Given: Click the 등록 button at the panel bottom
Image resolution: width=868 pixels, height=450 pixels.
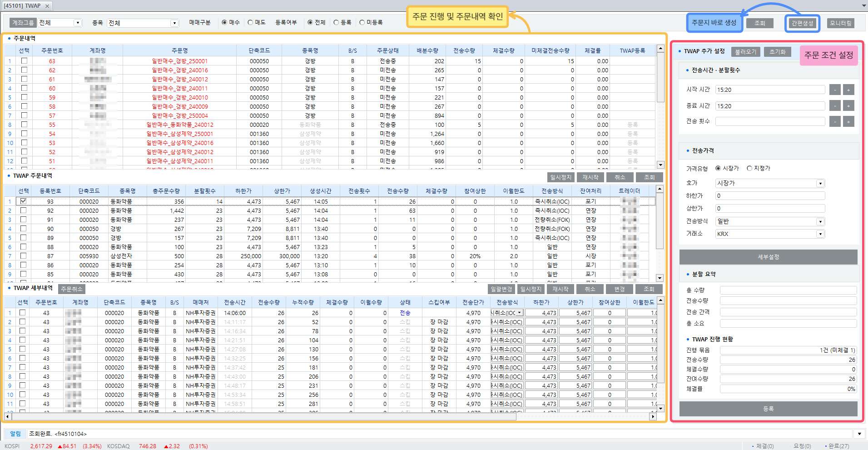Looking at the screenshot, I should [769, 409].
